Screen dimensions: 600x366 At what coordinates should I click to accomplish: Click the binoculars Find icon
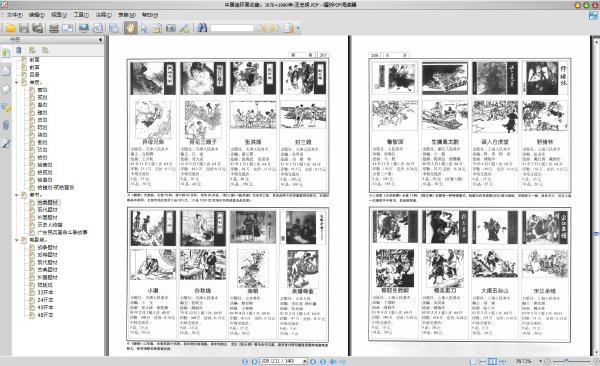point(202,28)
